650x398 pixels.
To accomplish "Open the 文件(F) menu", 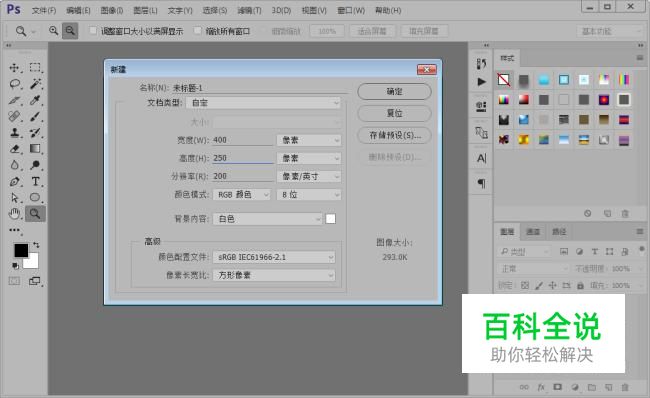I will coord(44,10).
